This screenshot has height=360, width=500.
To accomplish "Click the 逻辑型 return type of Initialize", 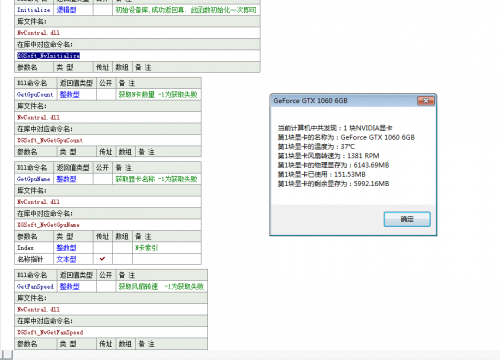I will [66, 10].
